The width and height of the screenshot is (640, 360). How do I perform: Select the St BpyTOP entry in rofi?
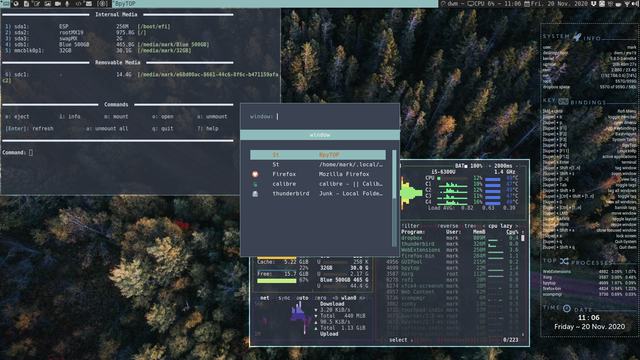pos(318,155)
